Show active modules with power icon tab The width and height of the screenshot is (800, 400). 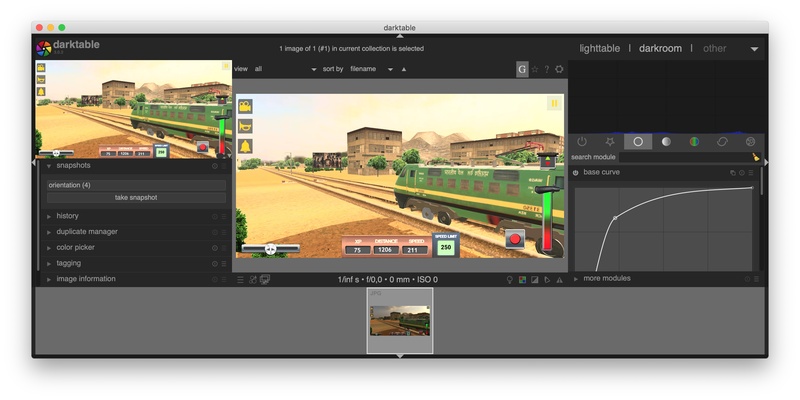(x=582, y=142)
